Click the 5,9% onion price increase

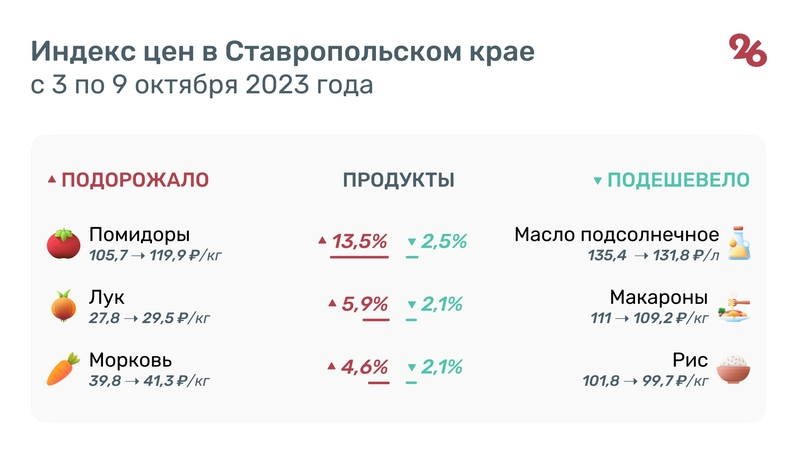coord(364,304)
